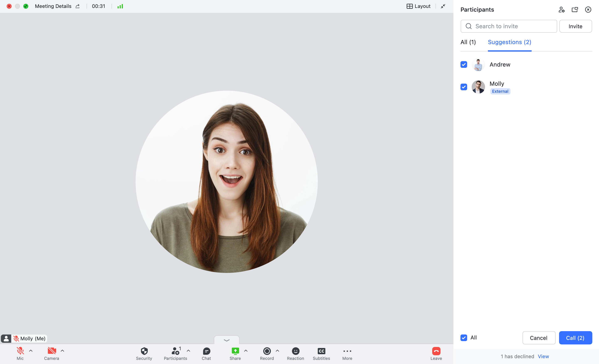Uncheck Andrew in the suggestions list
The image size is (599, 364).
tap(464, 64)
